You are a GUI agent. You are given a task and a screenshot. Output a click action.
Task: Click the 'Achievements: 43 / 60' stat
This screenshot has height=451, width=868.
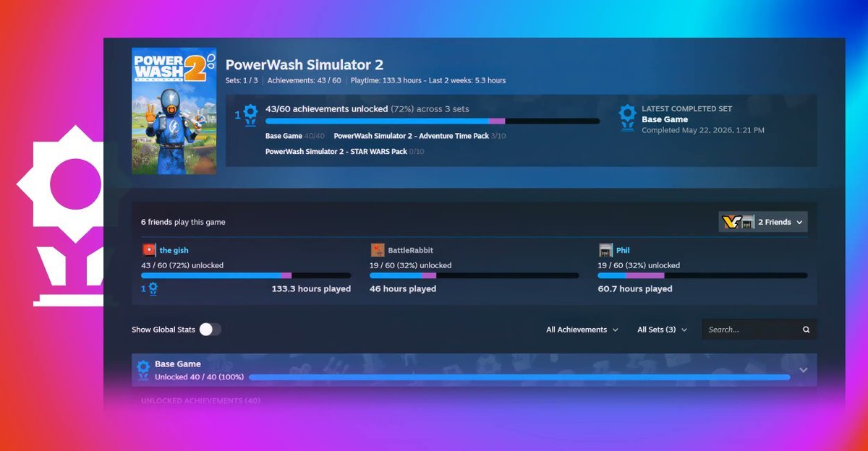click(x=305, y=80)
